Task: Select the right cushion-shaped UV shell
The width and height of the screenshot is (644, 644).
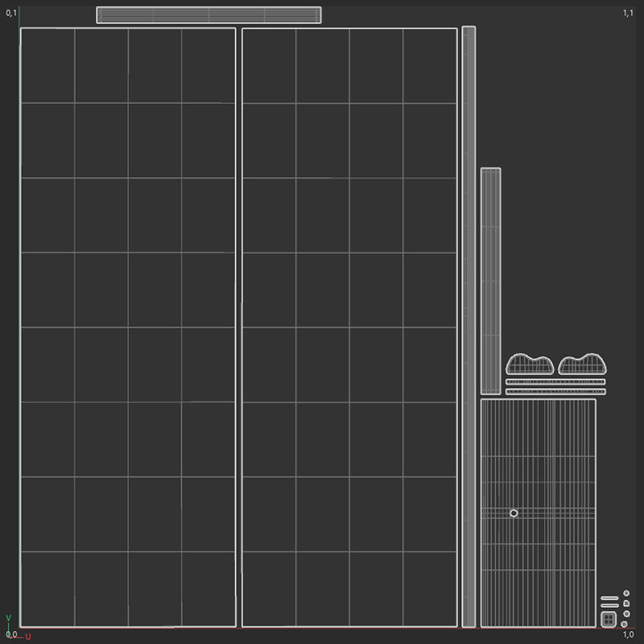Action: 582,365
